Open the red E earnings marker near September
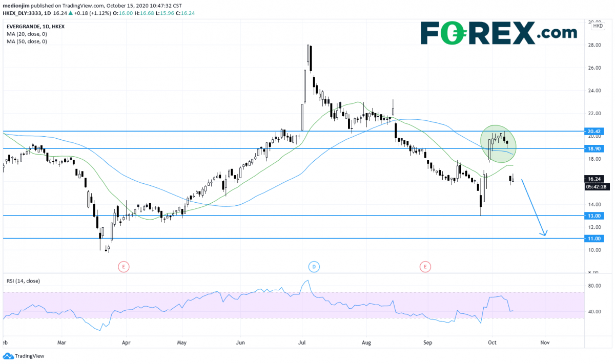Image resolution: width=615 pixels, height=364 pixels. [425, 266]
